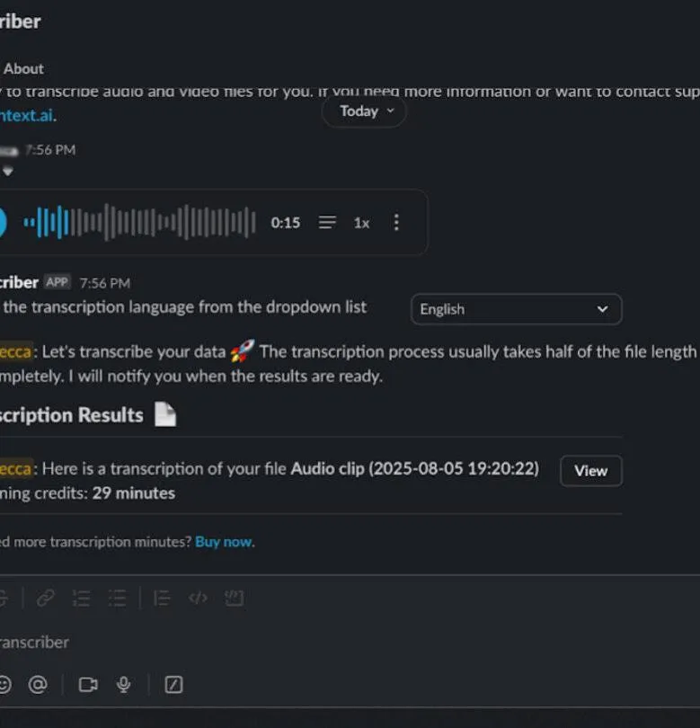Click the remaining credits 29 minutes text
This screenshot has width=700, height=728.
coord(134,493)
